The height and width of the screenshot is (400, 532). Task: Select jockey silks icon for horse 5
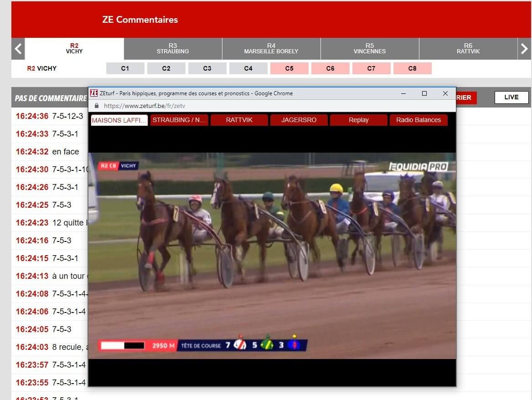tap(267, 345)
